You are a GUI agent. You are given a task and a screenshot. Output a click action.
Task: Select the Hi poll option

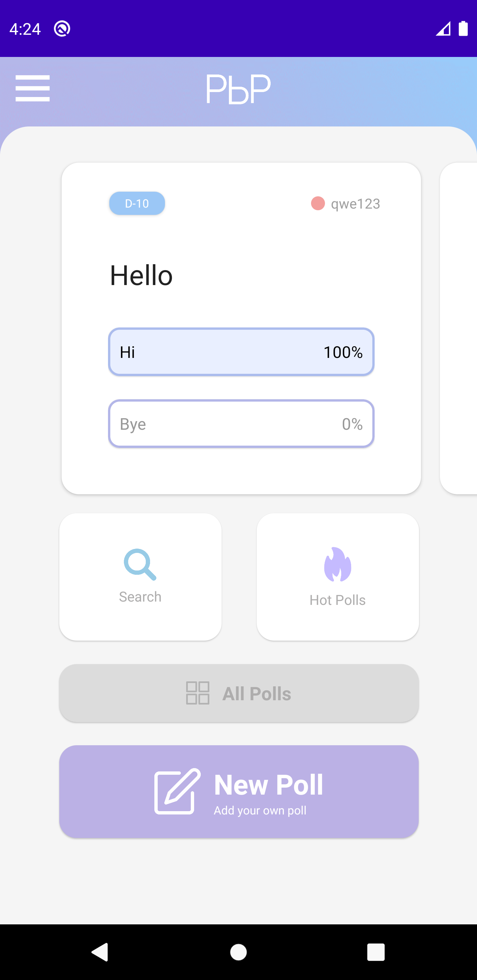click(241, 352)
